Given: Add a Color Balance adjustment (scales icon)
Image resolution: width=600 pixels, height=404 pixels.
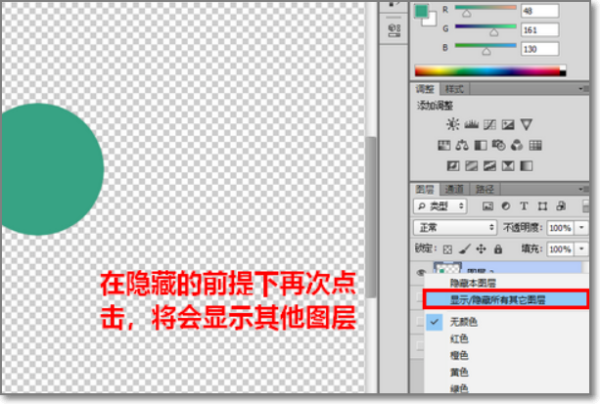Looking at the screenshot, I should pos(462,145).
